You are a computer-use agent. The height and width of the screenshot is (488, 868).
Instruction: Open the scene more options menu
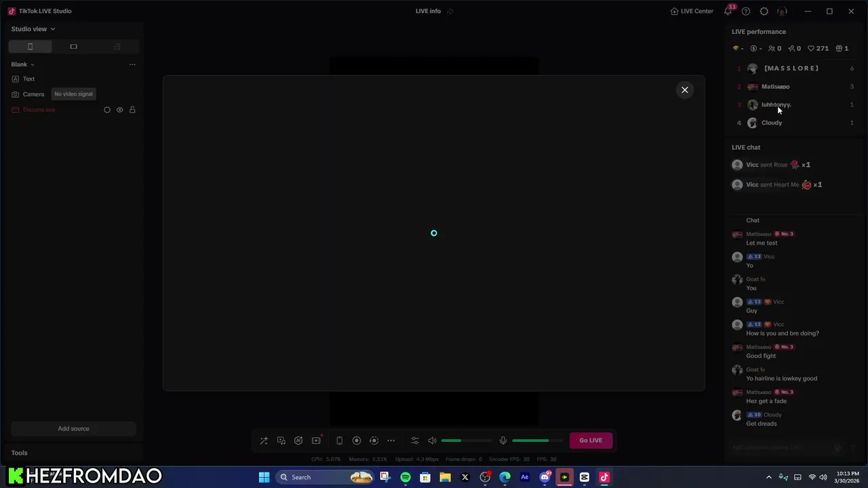click(132, 64)
